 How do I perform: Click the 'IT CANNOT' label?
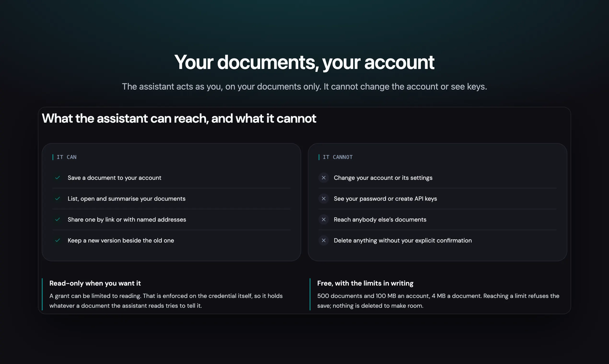pyautogui.click(x=337, y=157)
